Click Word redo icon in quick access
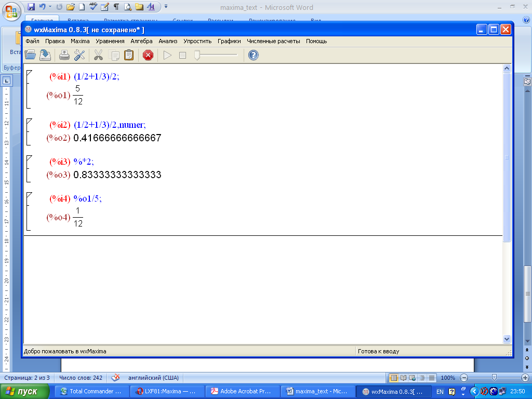Viewport: 532px width, 399px height. coord(59,6)
